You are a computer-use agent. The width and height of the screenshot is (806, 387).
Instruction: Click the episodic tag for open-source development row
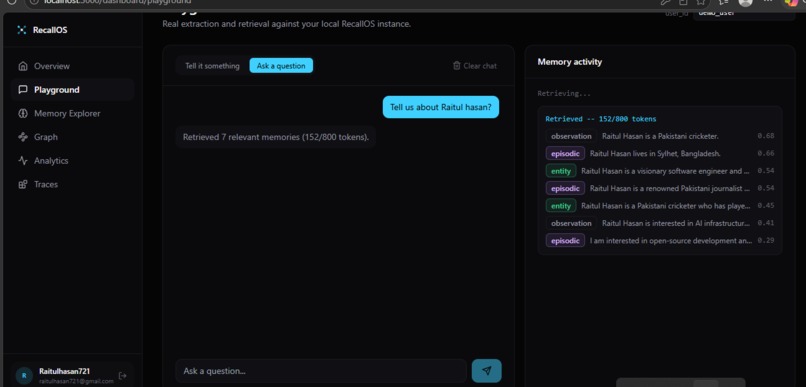pos(565,241)
